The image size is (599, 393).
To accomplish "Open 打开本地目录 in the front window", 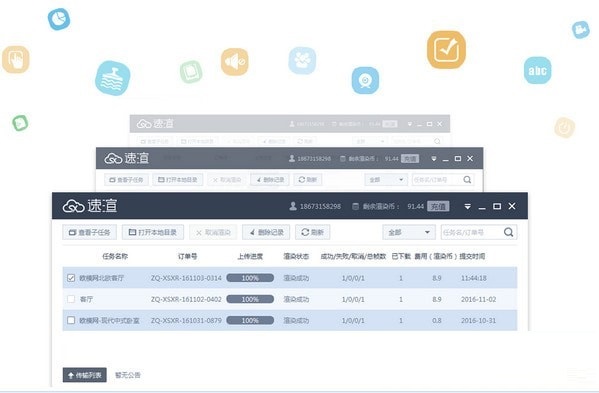I will click(x=153, y=232).
